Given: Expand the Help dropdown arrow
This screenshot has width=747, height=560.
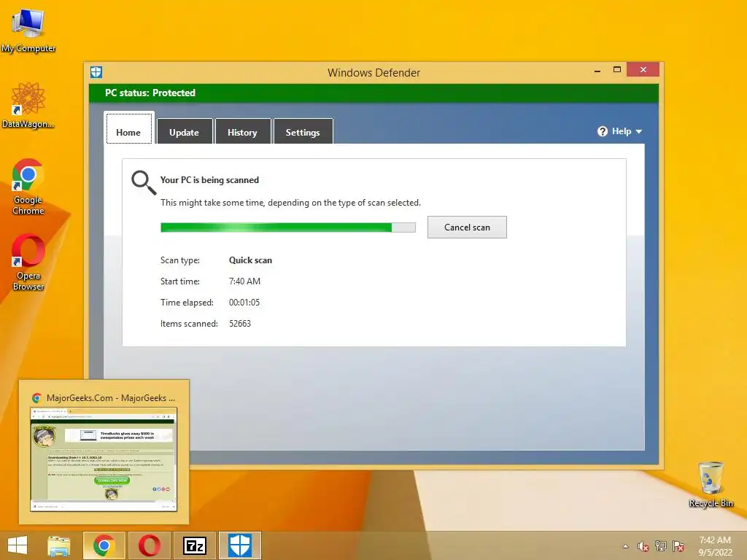Looking at the screenshot, I should point(639,131).
